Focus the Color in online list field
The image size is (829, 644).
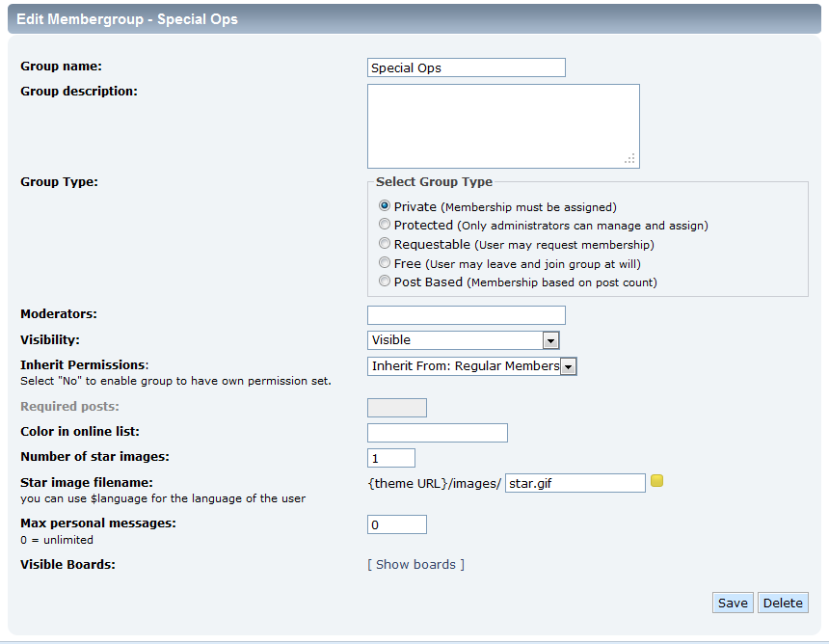click(x=438, y=433)
